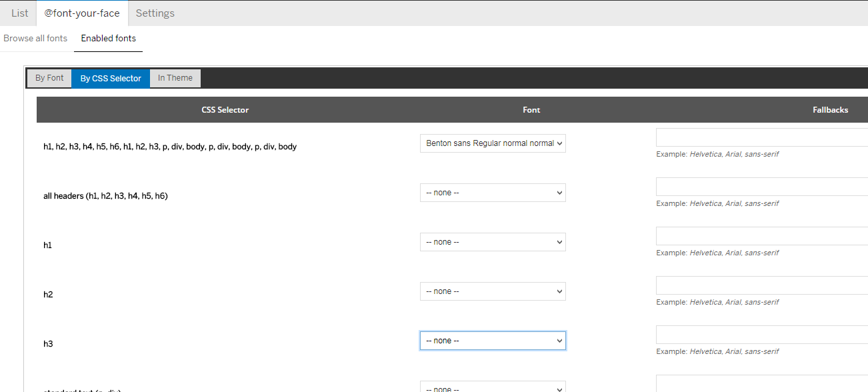Open the List tab
Screen dimensions: 868x392
click(x=19, y=13)
